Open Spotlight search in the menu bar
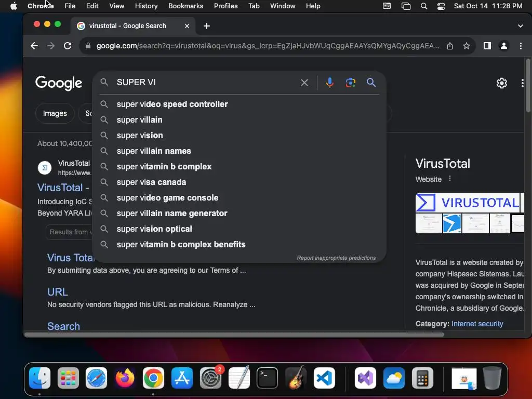The height and width of the screenshot is (399, 532). click(x=424, y=6)
